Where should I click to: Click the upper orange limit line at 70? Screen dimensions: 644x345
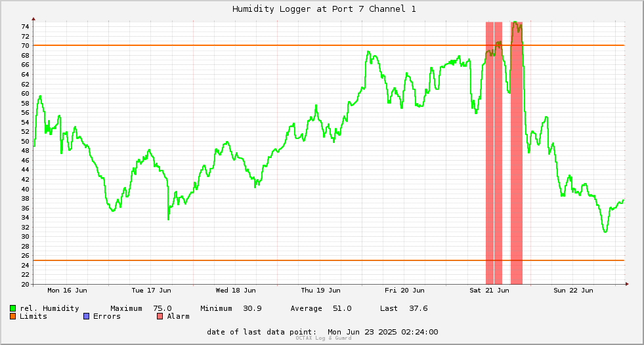pyautogui.click(x=329, y=45)
